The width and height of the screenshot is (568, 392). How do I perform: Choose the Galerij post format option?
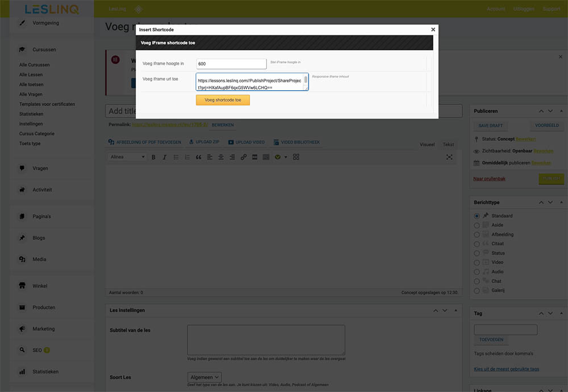click(477, 290)
